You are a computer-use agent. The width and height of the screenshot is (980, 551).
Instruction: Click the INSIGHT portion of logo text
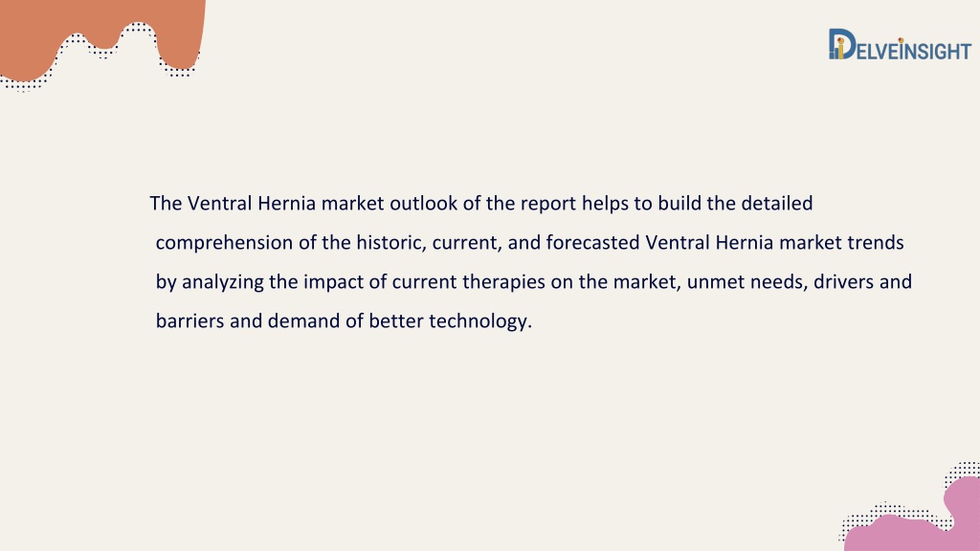tap(937, 51)
